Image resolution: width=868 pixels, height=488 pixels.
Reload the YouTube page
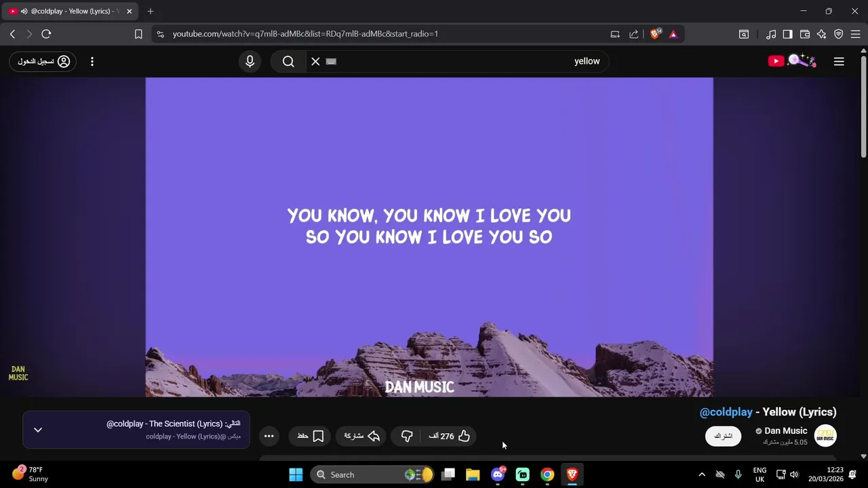point(46,34)
